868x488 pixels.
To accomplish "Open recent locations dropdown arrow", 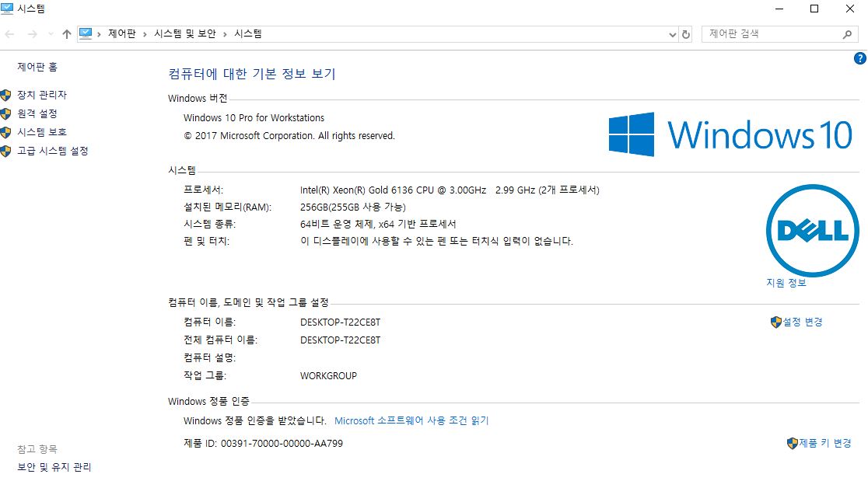I will click(x=51, y=34).
